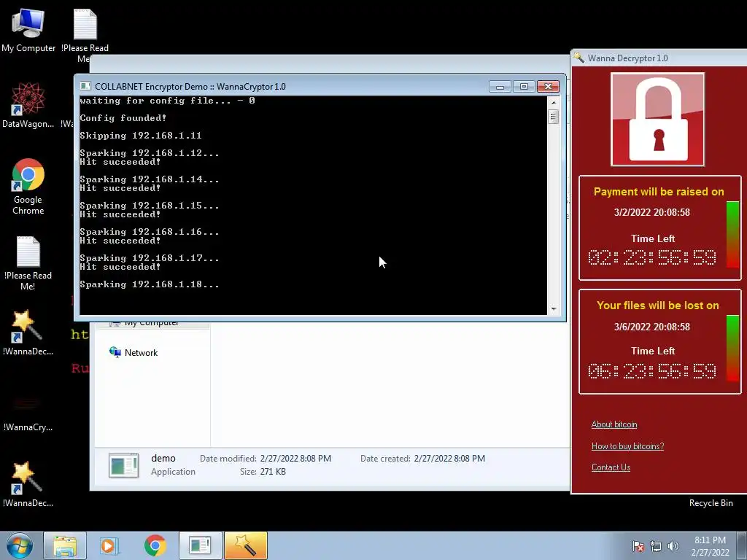Screen dimensions: 747x560
Task: Click the Date modified value in details pane
Action: [x=295, y=459]
